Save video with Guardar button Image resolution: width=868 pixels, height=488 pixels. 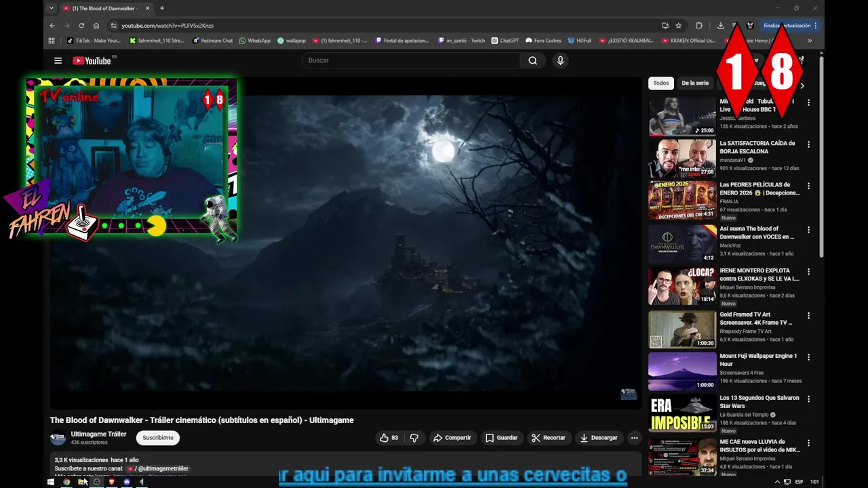[502, 438]
